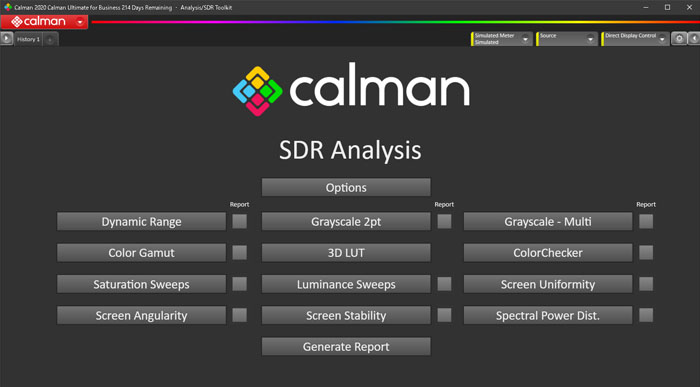
Task: Open the Options button
Action: click(346, 187)
